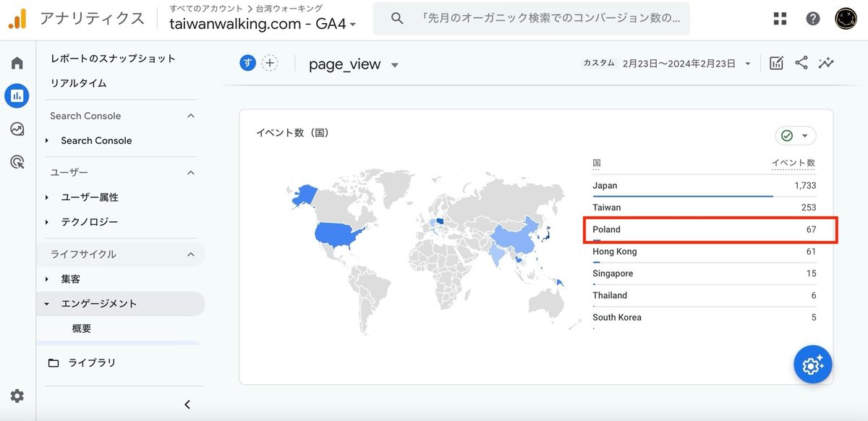Open the data quality check dropdown
This screenshot has width=868, height=421.
click(x=796, y=135)
